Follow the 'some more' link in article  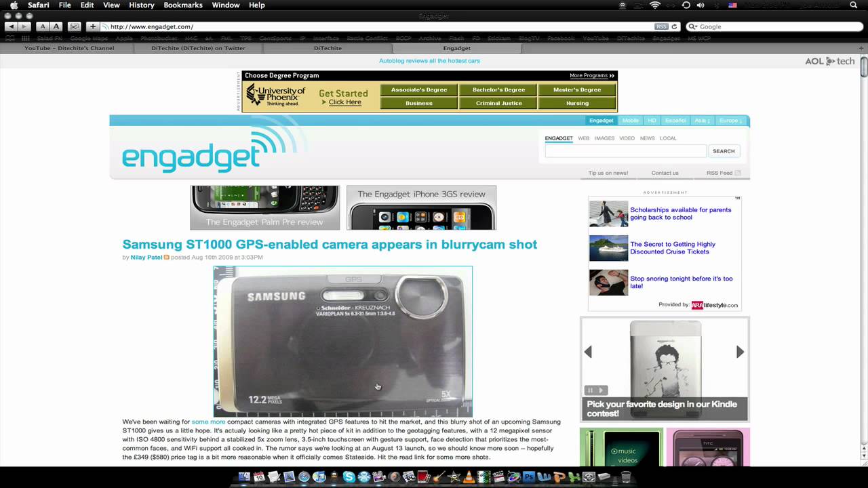coord(208,422)
